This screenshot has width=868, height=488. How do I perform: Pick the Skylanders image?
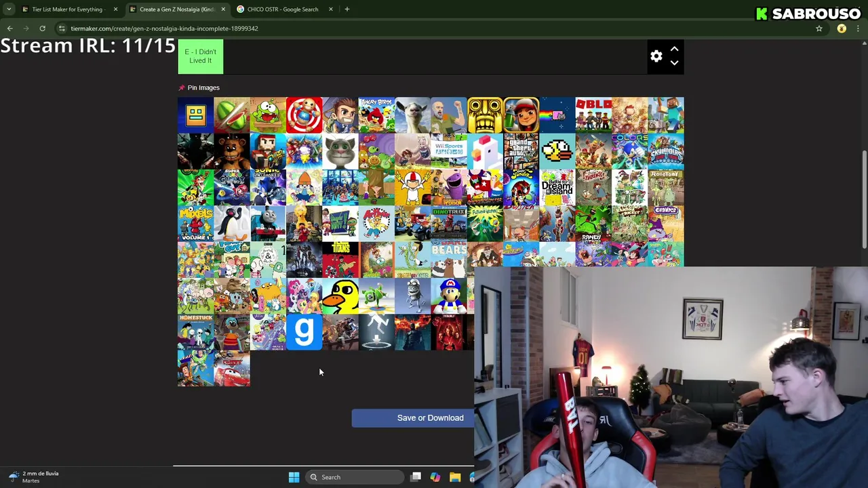(665, 151)
